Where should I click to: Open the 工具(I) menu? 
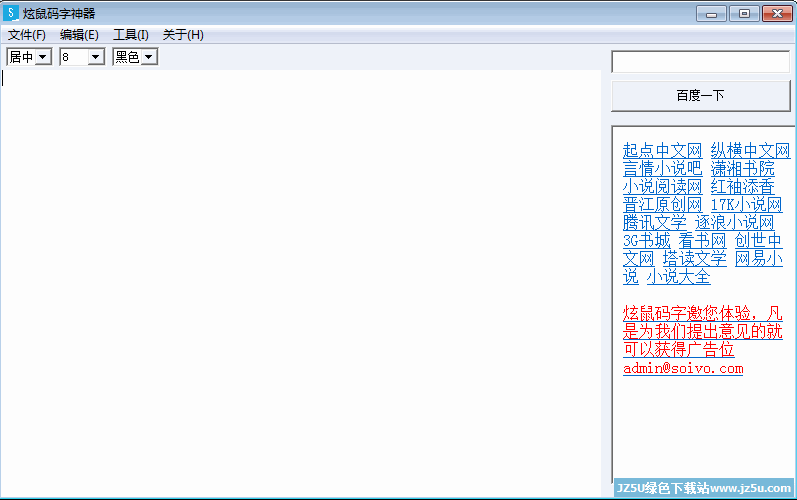[131, 35]
